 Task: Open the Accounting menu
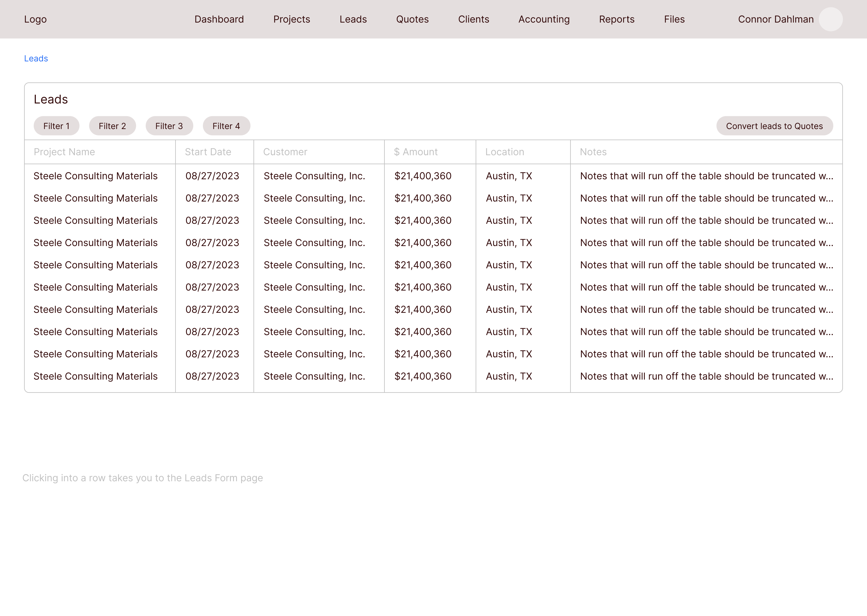tap(544, 19)
